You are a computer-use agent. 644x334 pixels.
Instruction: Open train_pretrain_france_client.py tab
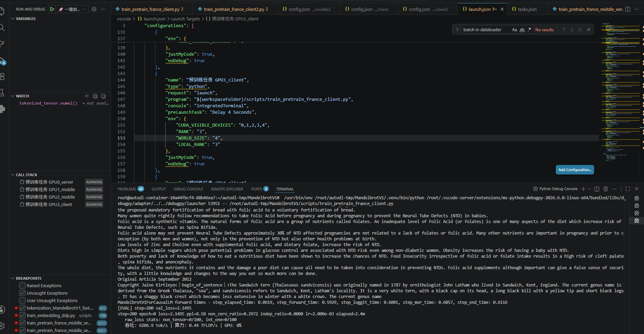(x=152, y=9)
